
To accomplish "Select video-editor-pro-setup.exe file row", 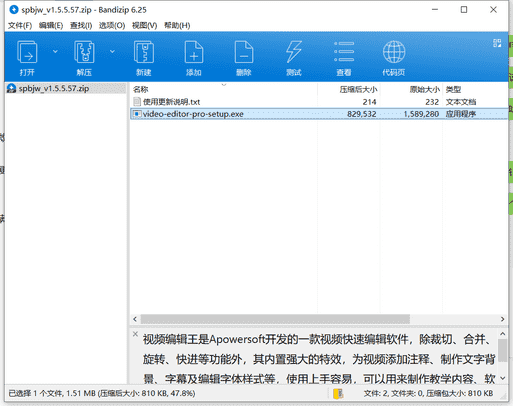I will (x=319, y=114).
